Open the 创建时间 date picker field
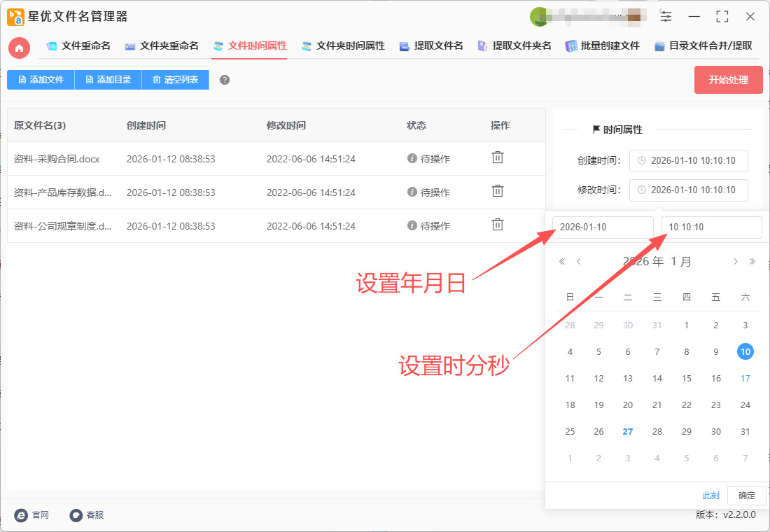The height and width of the screenshot is (532, 770). click(688, 161)
